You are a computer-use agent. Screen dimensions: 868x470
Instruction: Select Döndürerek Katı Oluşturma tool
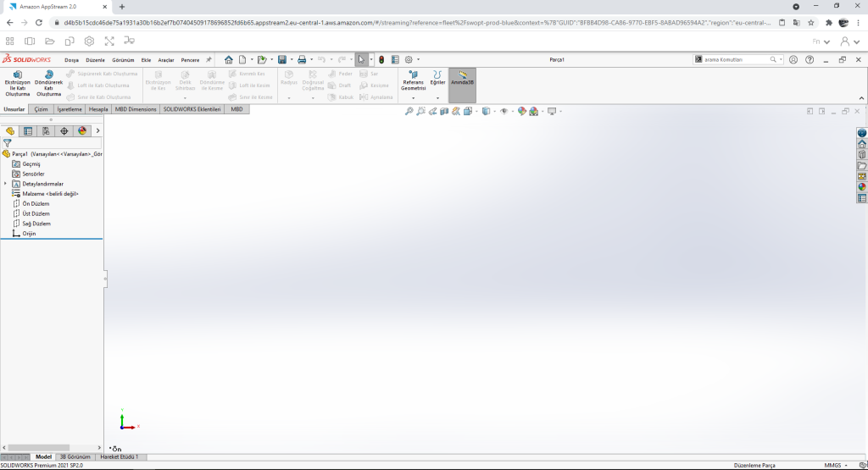(x=48, y=83)
